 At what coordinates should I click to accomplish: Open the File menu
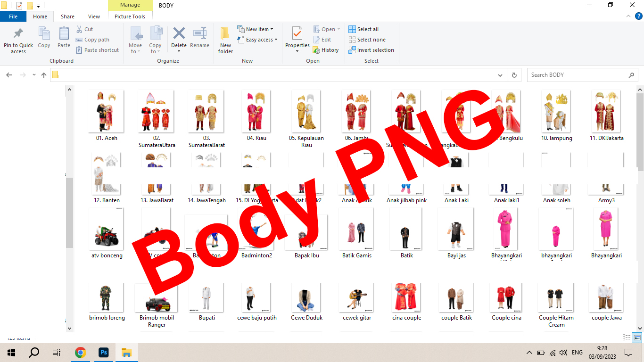pyautogui.click(x=13, y=16)
